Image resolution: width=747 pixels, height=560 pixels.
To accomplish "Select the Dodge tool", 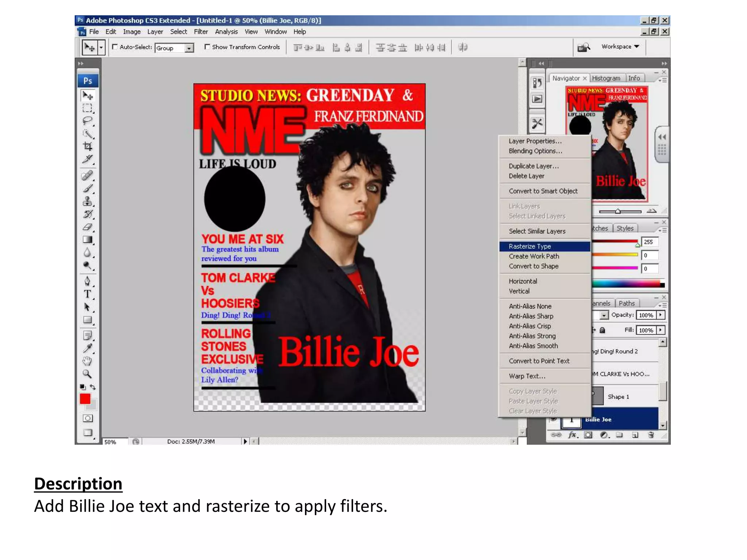I will pos(88,265).
